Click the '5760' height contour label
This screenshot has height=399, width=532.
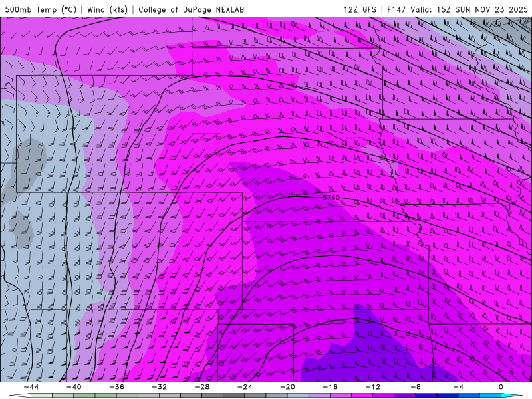click(x=331, y=198)
